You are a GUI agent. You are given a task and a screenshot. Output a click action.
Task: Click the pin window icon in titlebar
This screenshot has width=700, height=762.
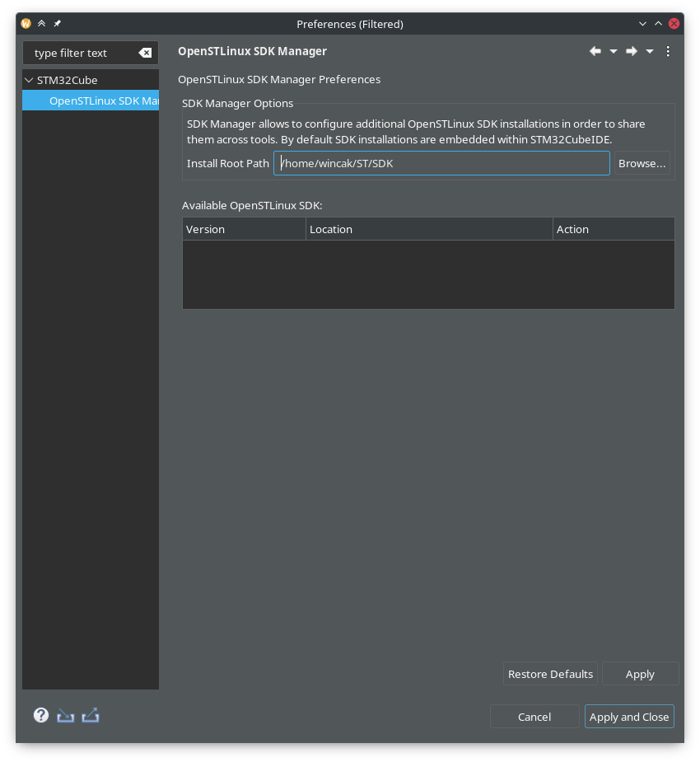tap(57, 24)
